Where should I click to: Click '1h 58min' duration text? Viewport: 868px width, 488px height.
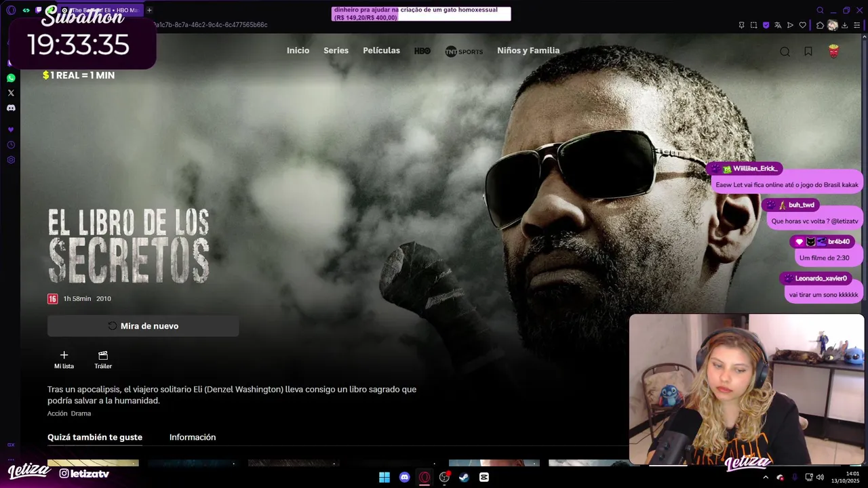(77, 299)
